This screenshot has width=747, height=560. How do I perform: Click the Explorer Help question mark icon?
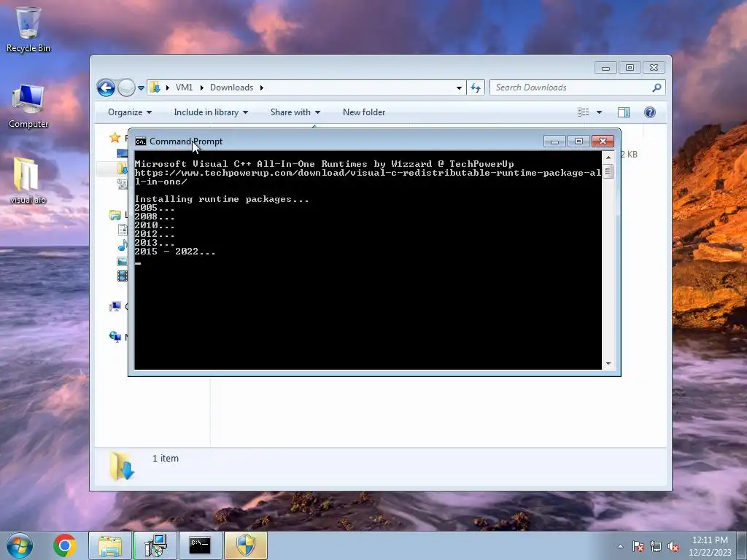(650, 112)
